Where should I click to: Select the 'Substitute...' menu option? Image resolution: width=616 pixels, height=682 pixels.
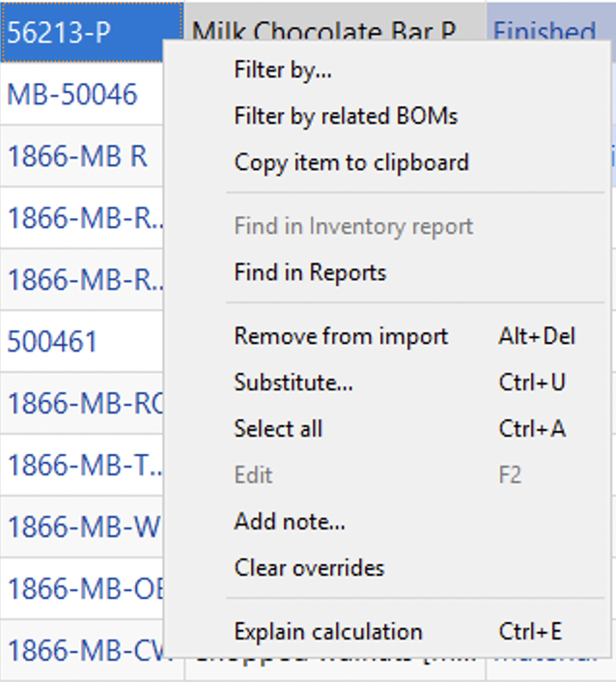(x=294, y=383)
